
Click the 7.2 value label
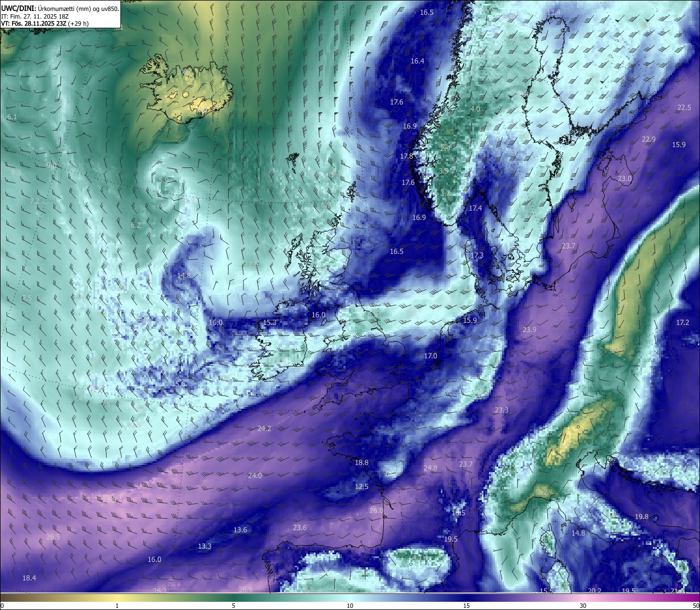pyautogui.click(x=34, y=201)
